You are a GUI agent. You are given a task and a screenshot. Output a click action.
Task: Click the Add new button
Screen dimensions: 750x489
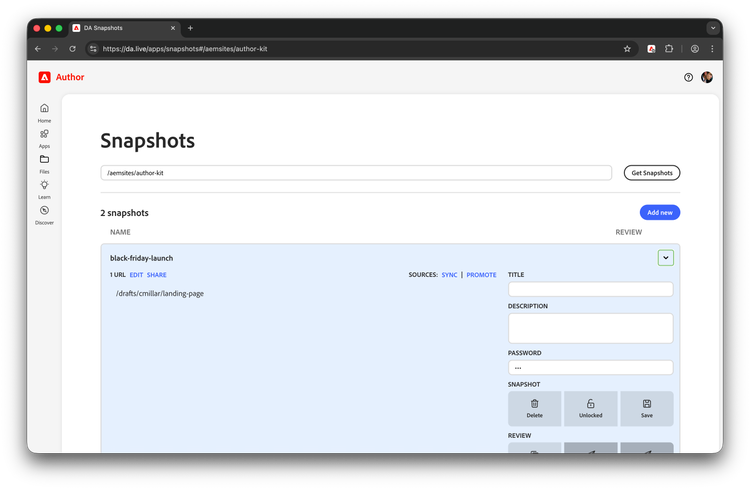659,212
